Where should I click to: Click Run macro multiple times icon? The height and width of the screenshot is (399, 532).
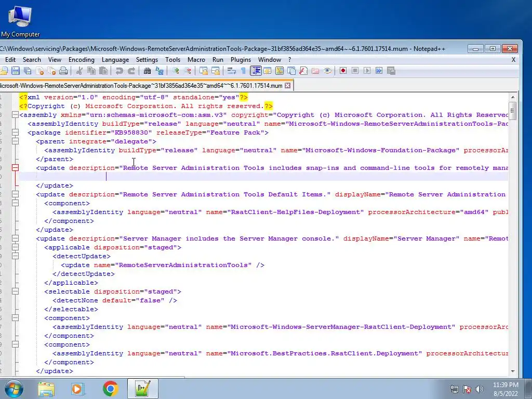379,71
